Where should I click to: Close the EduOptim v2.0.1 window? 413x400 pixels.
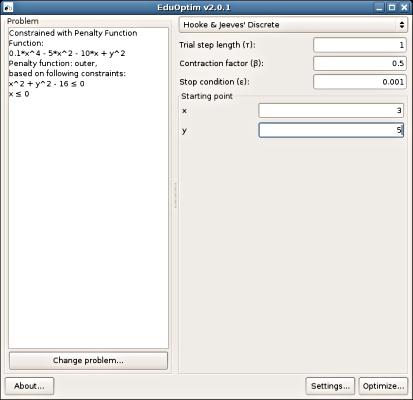[404, 7]
